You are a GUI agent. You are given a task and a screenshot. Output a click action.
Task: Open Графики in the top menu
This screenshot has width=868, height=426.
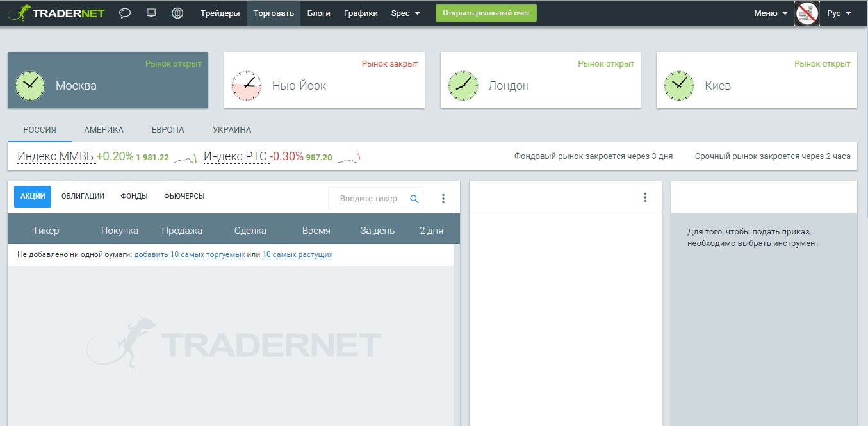tap(361, 13)
